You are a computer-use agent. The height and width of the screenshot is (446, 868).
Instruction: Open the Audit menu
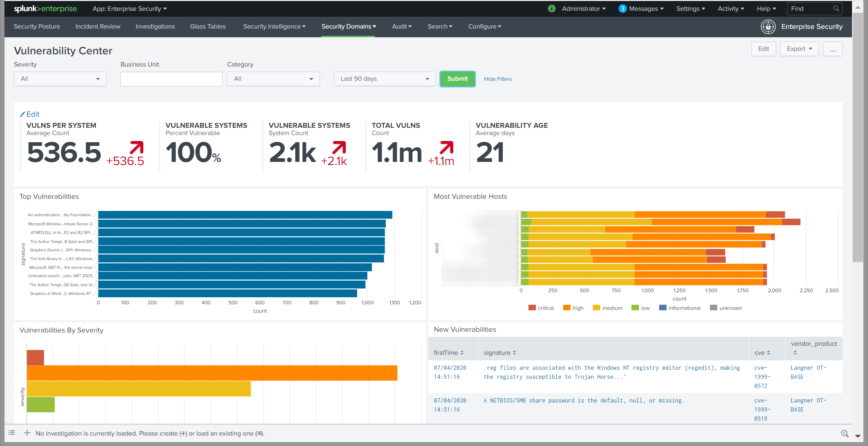(x=402, y=26)
